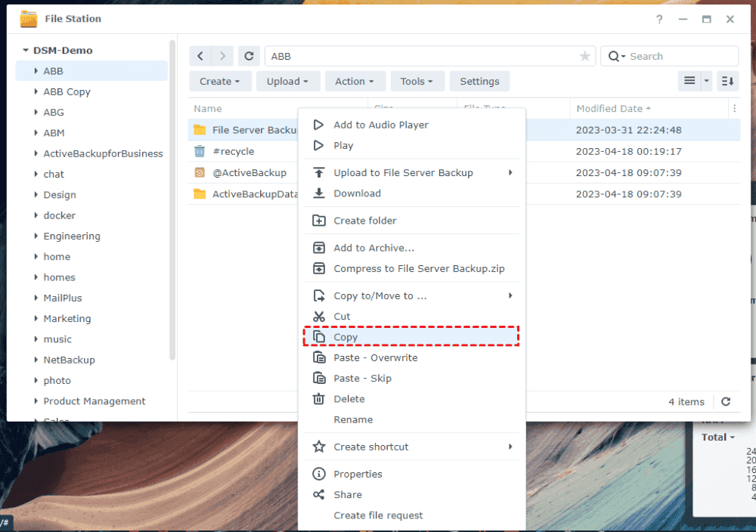The image size is (756, 532).
Task: Select the Product Management folder
Action: coord(94,401)
